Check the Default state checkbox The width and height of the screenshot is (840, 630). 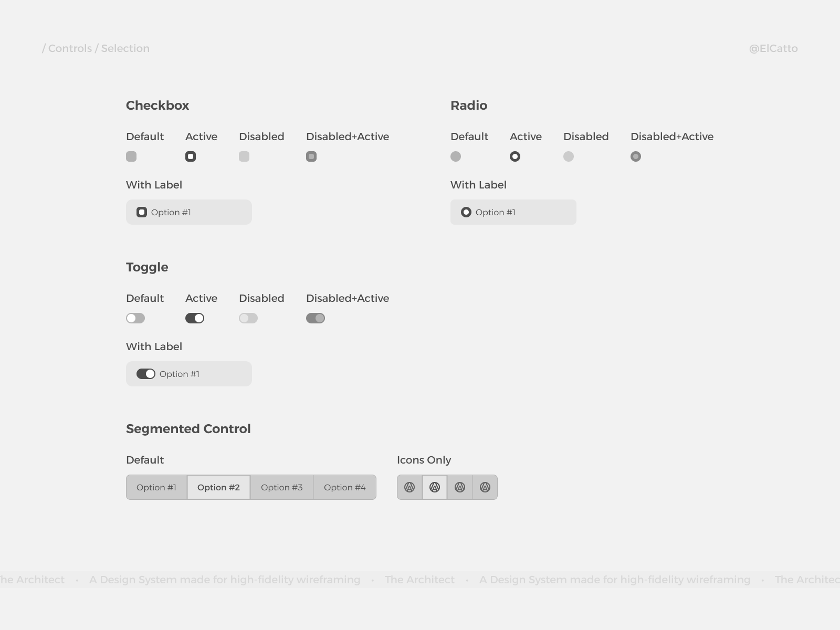[x=131, y=156]
